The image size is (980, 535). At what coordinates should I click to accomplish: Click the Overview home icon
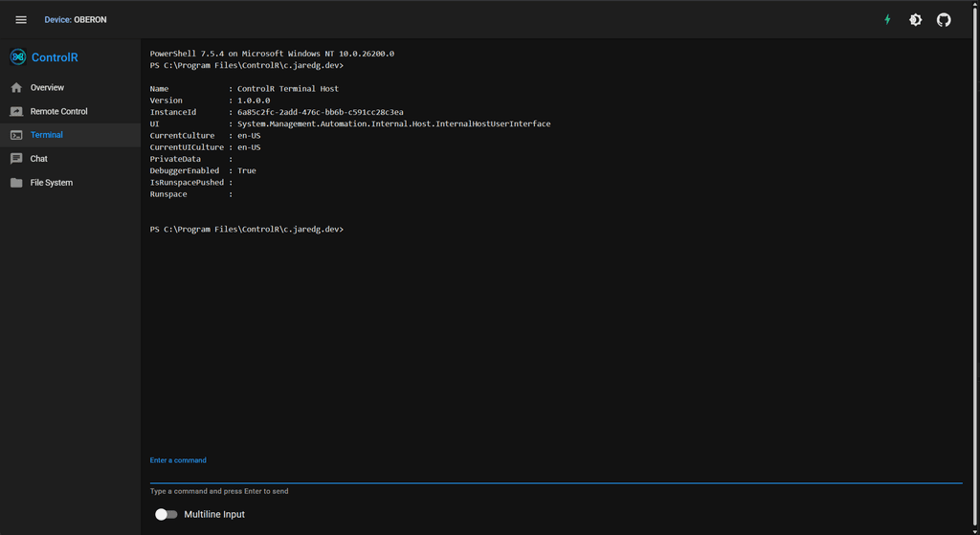pos(16,88)
